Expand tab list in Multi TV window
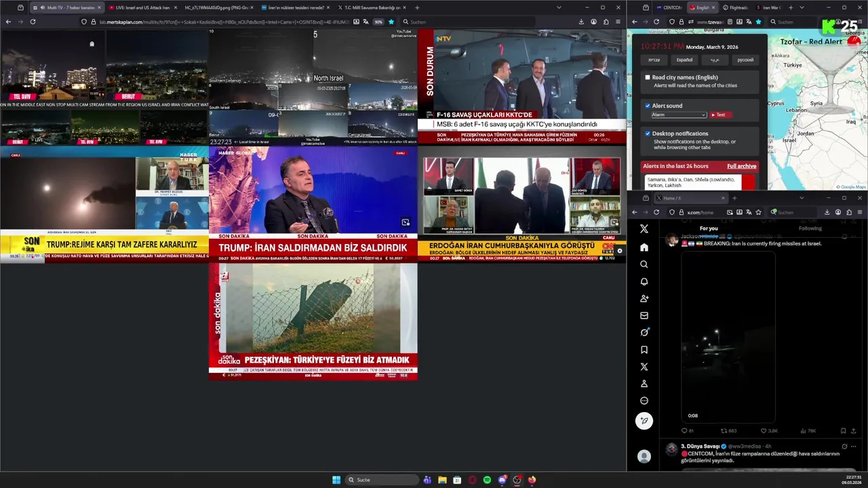Viewport: 868px width, 488px height. (559, 7)
